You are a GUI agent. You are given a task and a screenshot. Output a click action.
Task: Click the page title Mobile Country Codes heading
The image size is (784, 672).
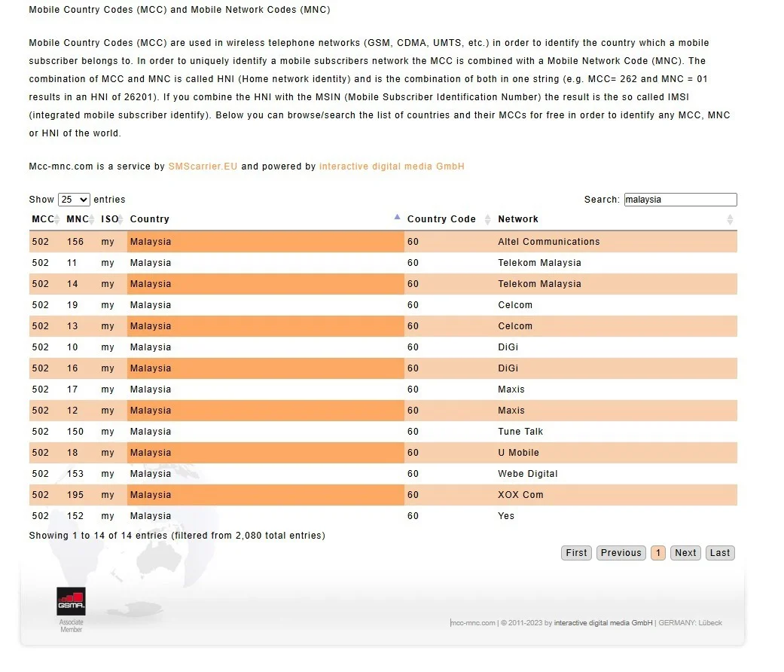[x=179, y=10]
